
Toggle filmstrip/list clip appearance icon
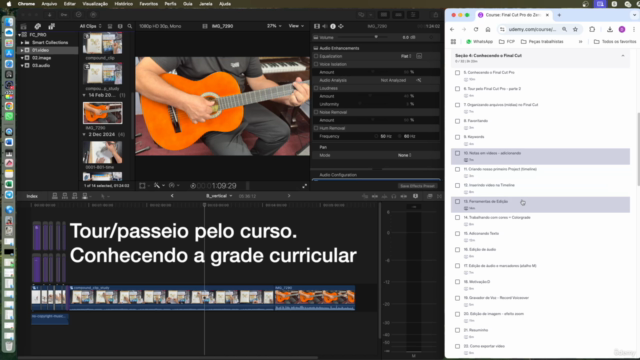coord(110,26)
